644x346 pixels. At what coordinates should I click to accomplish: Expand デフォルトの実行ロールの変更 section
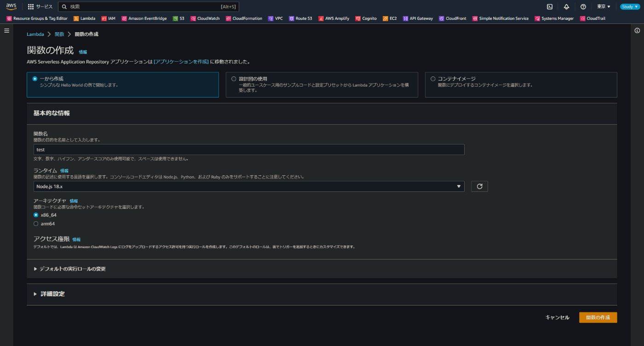tap(69, 269)
